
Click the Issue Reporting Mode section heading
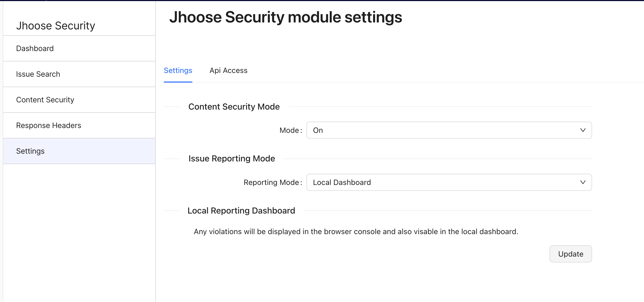(x=232, y=158)
